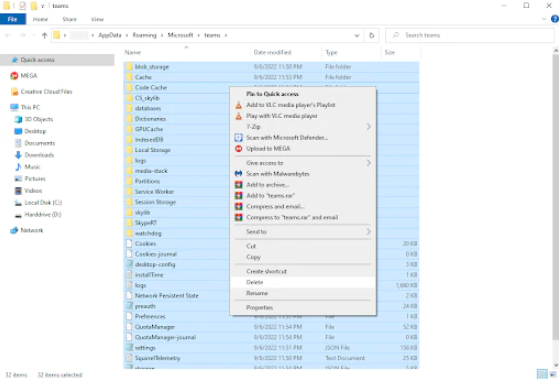The image size is (559, 379).
Task: Choose Copy from the context menu
Action: coord(303,257)
